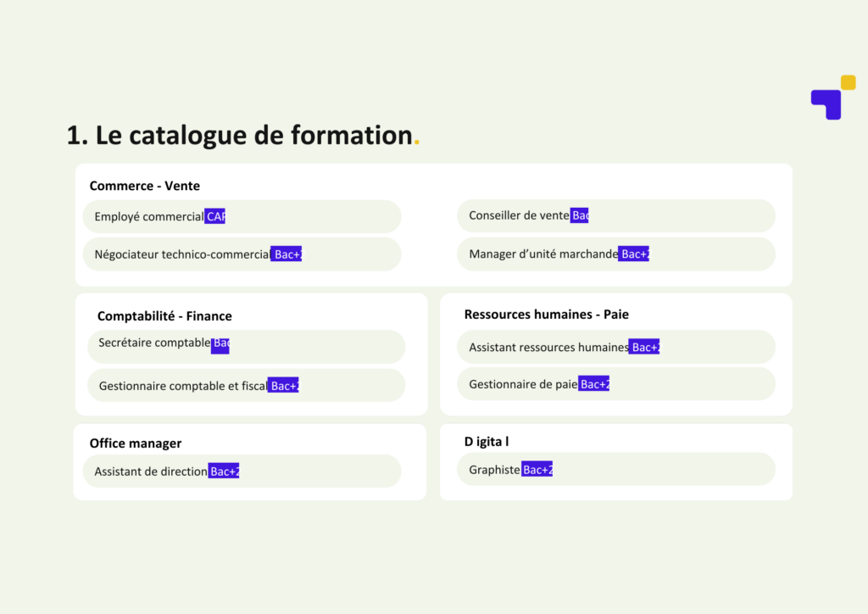This screenshot has width=868, height=614.
Task: Click the CAP badge next to Employé commercial
Action: tap(215, 216)
